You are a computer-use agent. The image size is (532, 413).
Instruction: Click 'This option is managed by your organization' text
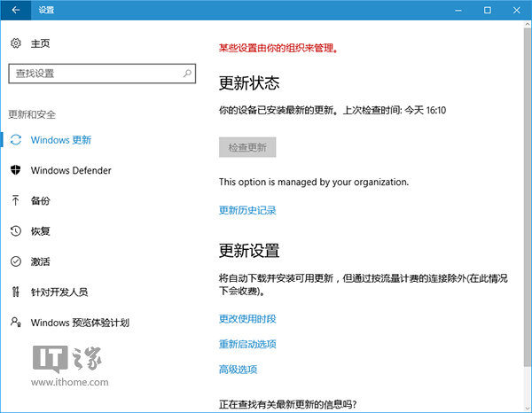[x=314, y=182]
